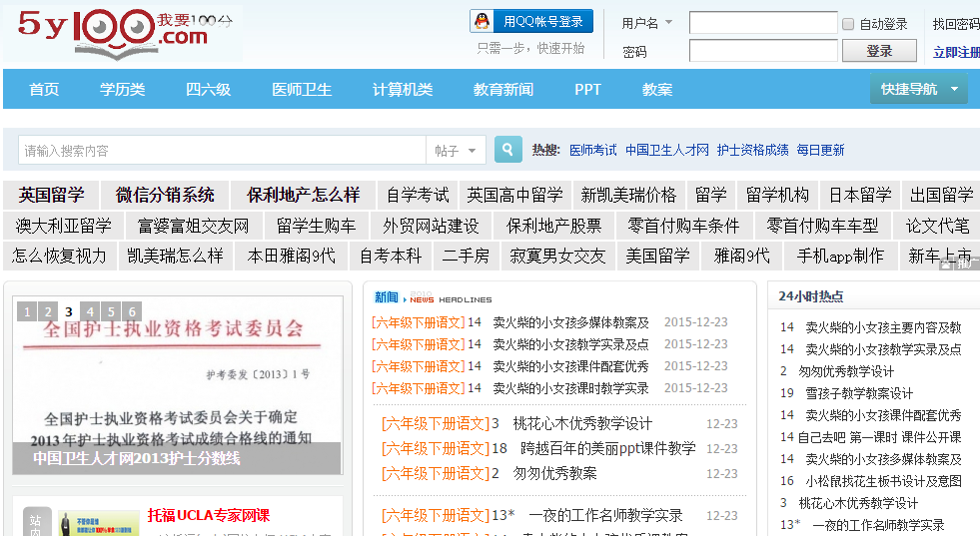Enable the 自动登录 checkbox

[848, 24]
